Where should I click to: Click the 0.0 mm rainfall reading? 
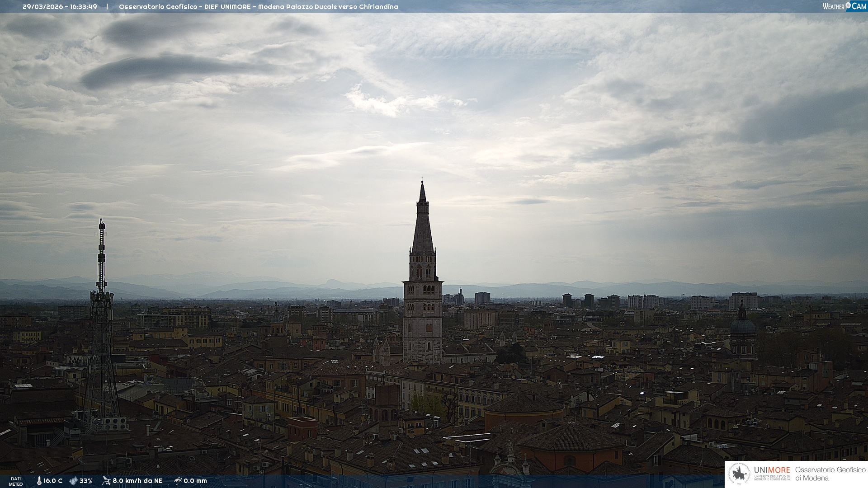(x=195, y=481)
